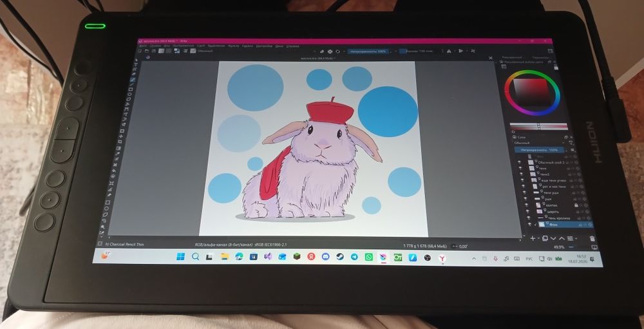Screen dimensions: 644x329
Task: Open the 'Фильтры' menu
Action: pyautogui.click(x=233, y=46)
